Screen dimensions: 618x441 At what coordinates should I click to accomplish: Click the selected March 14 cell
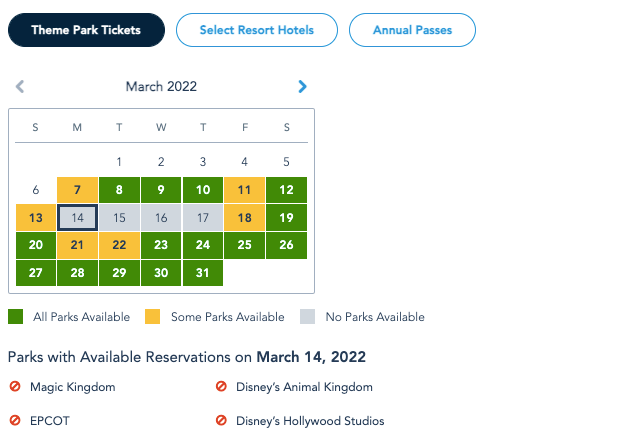[77, 217]
